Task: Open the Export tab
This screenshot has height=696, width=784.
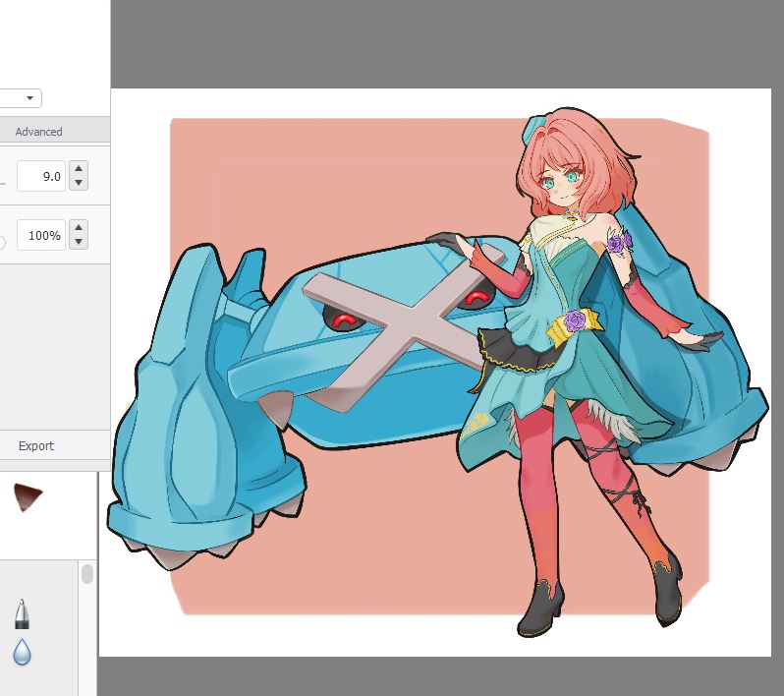Action: click(36, 446)
